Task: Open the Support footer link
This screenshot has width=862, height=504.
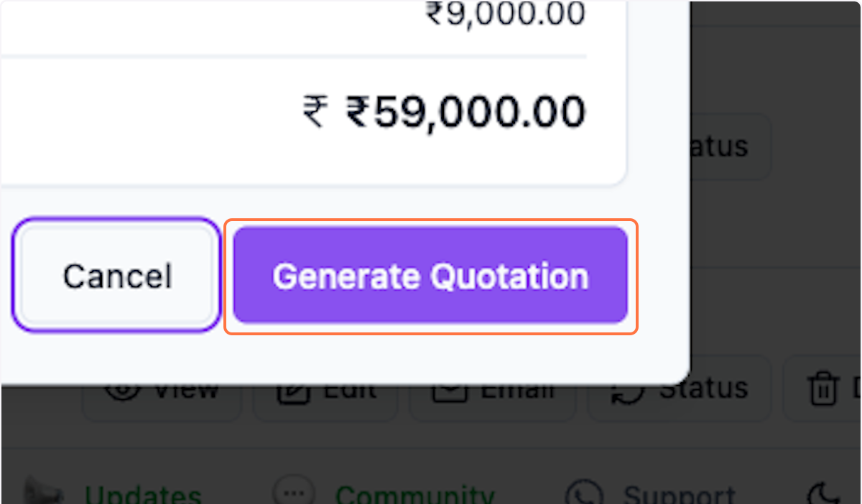Action: [679, 495]
